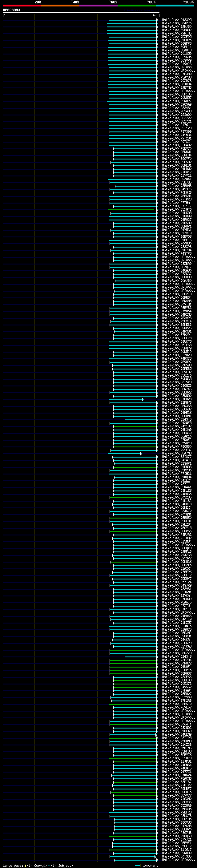Click the UniRef100_B4UKF0 label

(x=177, y=504)
